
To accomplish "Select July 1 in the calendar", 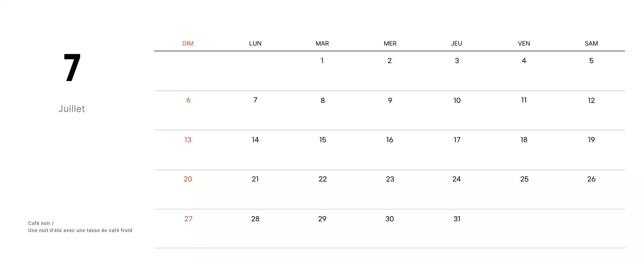I will [322, 60].
